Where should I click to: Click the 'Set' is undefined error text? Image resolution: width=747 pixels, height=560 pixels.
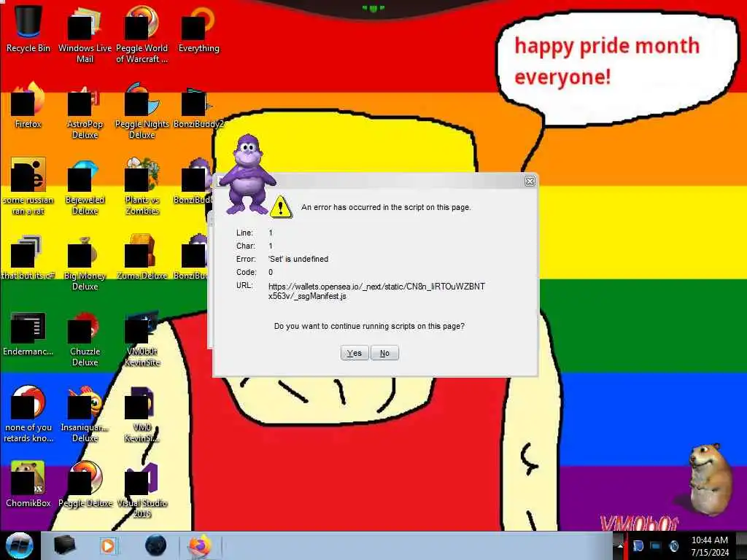pos(298,259)
